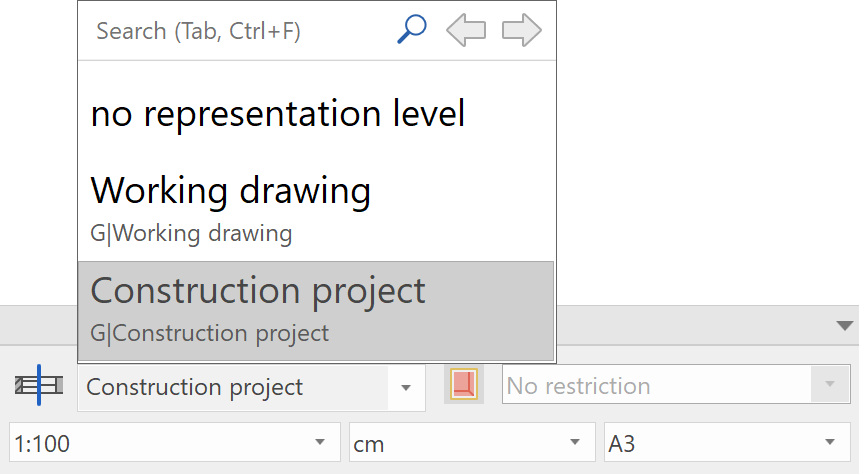Click the search magnifier icon

click(x=412, y=30)
